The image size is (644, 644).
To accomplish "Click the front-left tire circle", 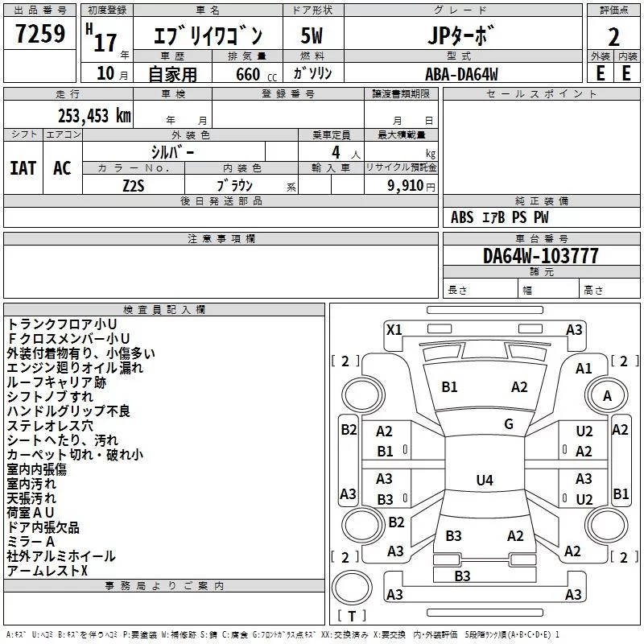I will [x=363, y=395].
